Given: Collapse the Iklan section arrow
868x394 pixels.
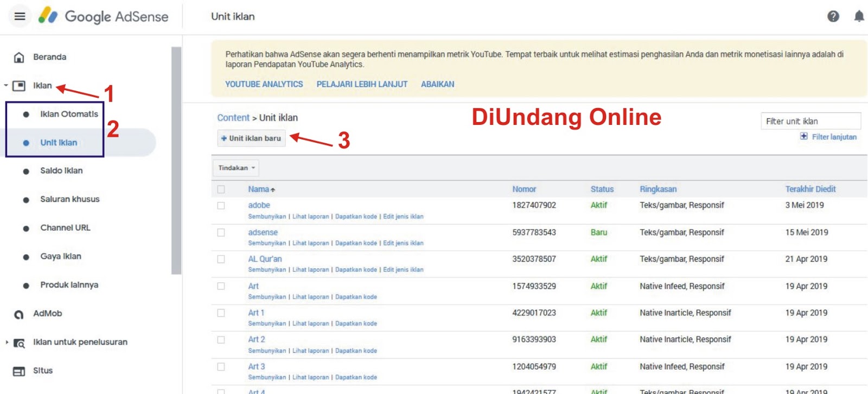Looking at the screenshot, I should tap(6, 85).
